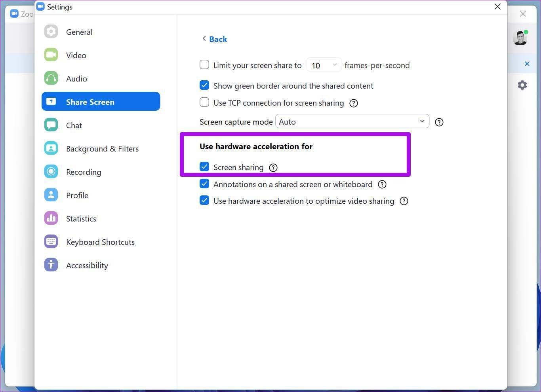
Task: Open the Profile section
Action: coord(77,195)
